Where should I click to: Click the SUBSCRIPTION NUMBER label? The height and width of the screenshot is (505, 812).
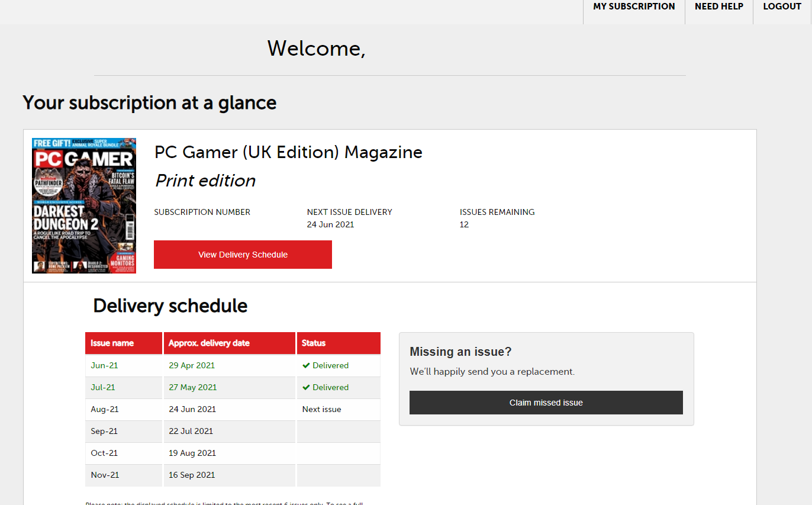coord(202,212)
